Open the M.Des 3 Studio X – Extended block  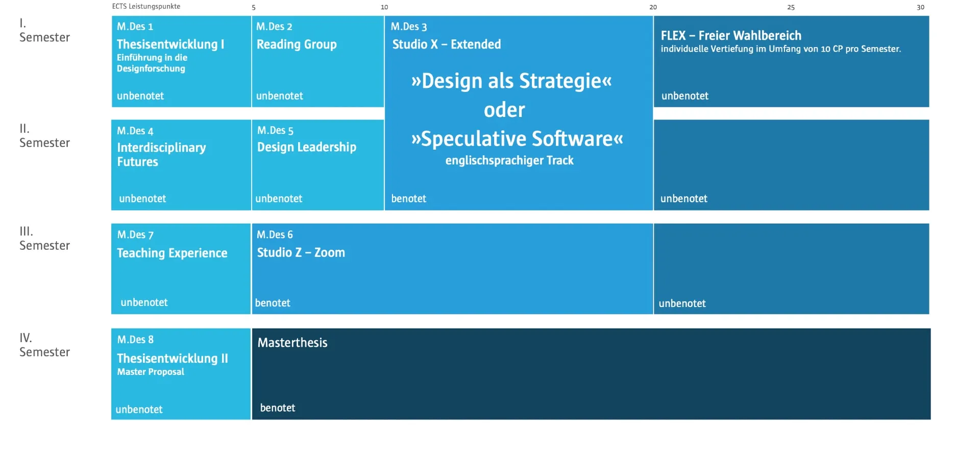(x=519, y=113)
